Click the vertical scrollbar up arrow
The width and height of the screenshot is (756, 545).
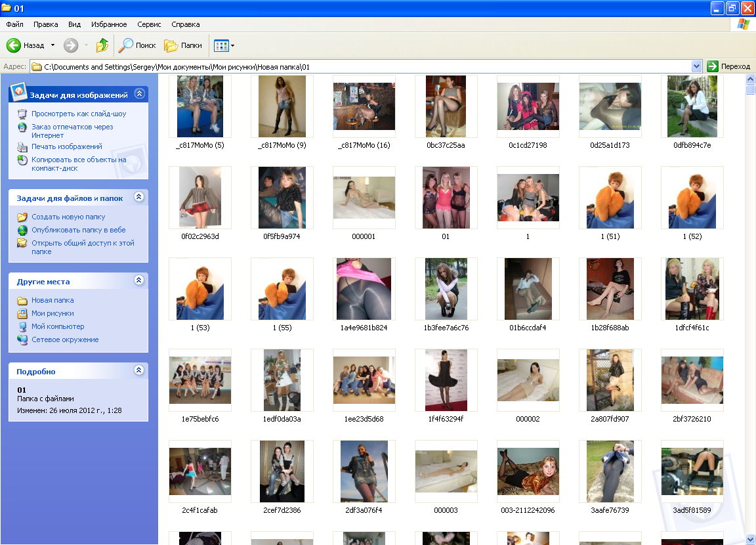tap(750, 79)
